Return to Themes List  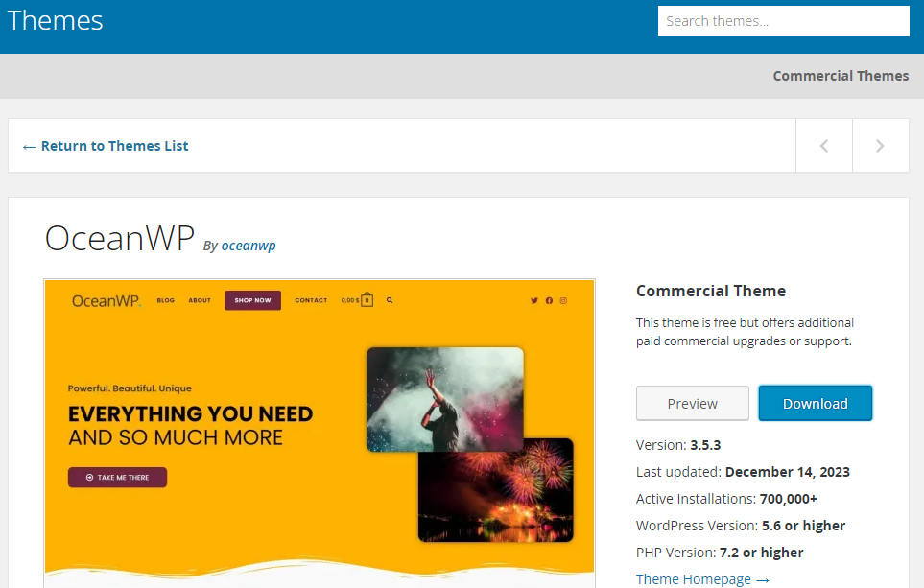(x=106, y=146)
